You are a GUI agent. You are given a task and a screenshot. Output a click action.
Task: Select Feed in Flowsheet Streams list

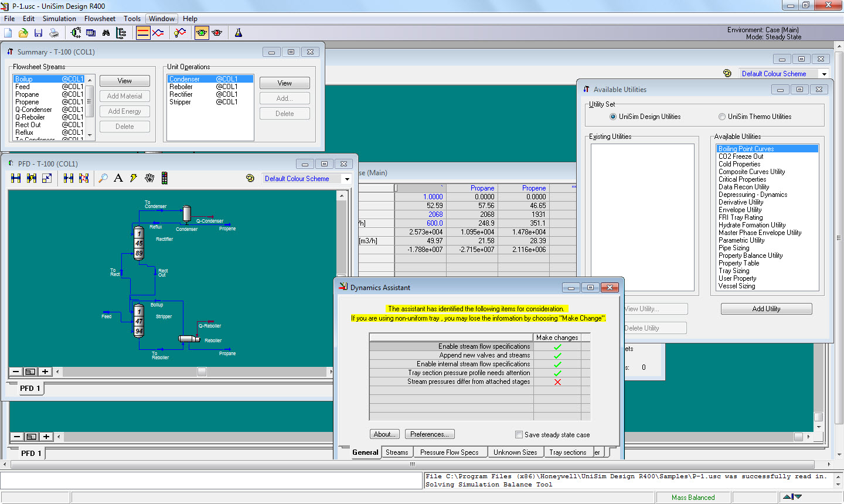[x=49, y=87]
